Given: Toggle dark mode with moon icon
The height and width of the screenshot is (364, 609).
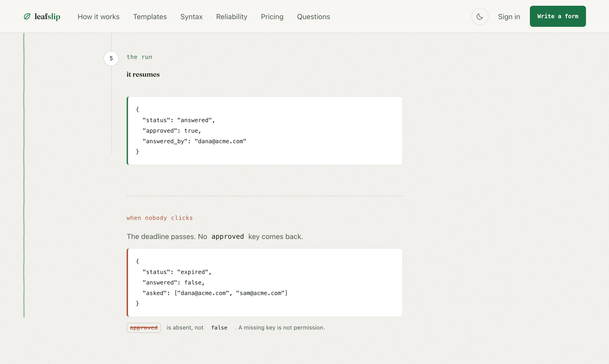Looking at the screenshot, I should click(480, 17).
